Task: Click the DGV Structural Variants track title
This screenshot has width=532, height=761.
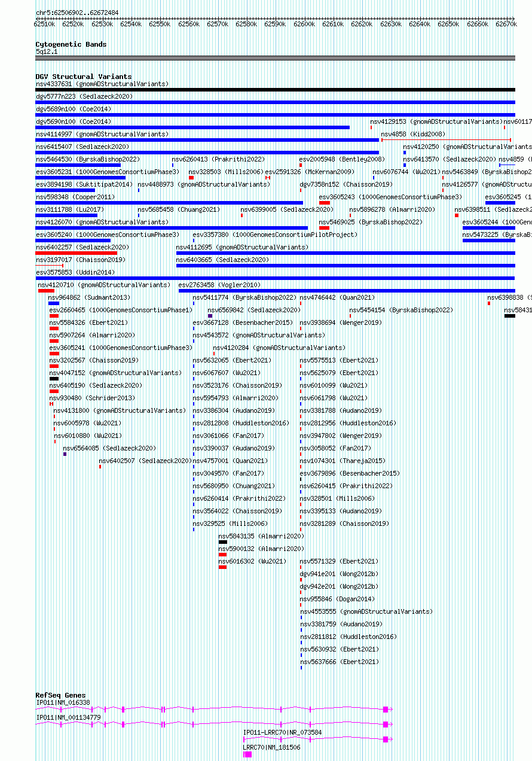Action: pyautogui.click(x=84, y=77)
